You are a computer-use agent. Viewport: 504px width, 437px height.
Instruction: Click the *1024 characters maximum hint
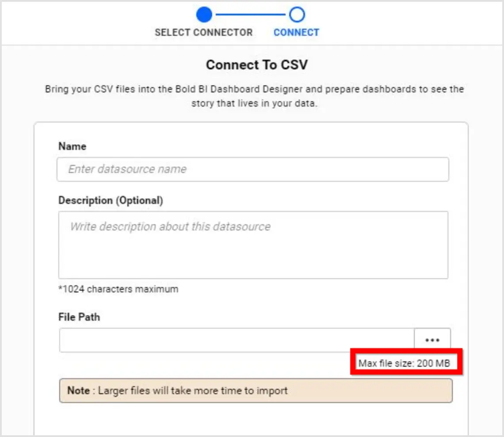[118, 289]
